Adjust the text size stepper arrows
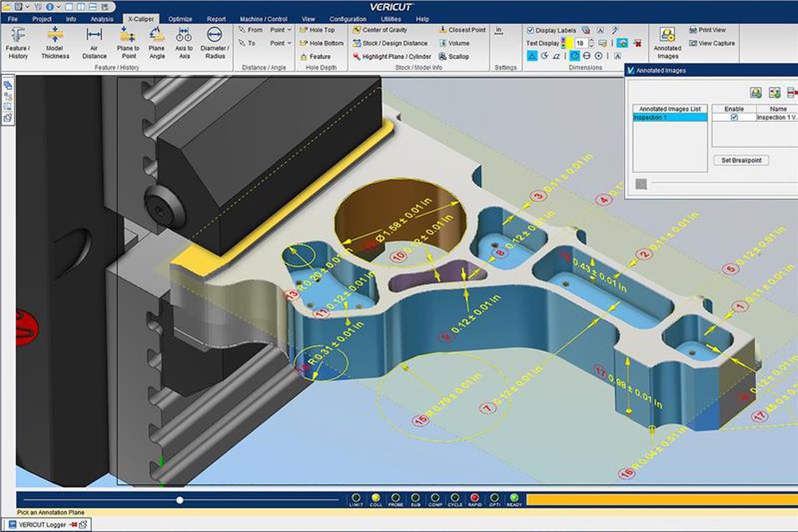 point(591,43)
